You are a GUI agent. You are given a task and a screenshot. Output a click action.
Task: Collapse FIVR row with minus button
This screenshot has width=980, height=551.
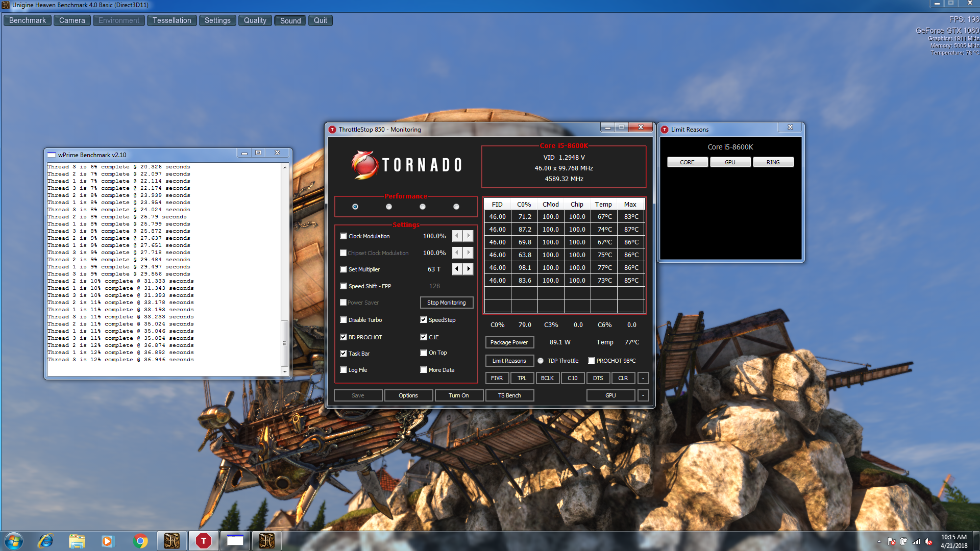pos(643,378)
